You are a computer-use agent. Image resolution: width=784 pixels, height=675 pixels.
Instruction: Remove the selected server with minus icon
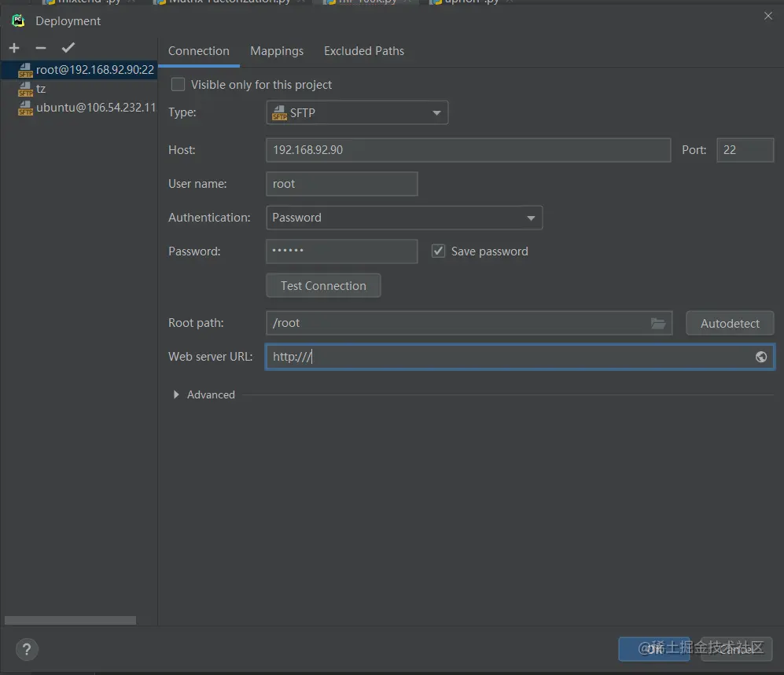click(41, 48)
